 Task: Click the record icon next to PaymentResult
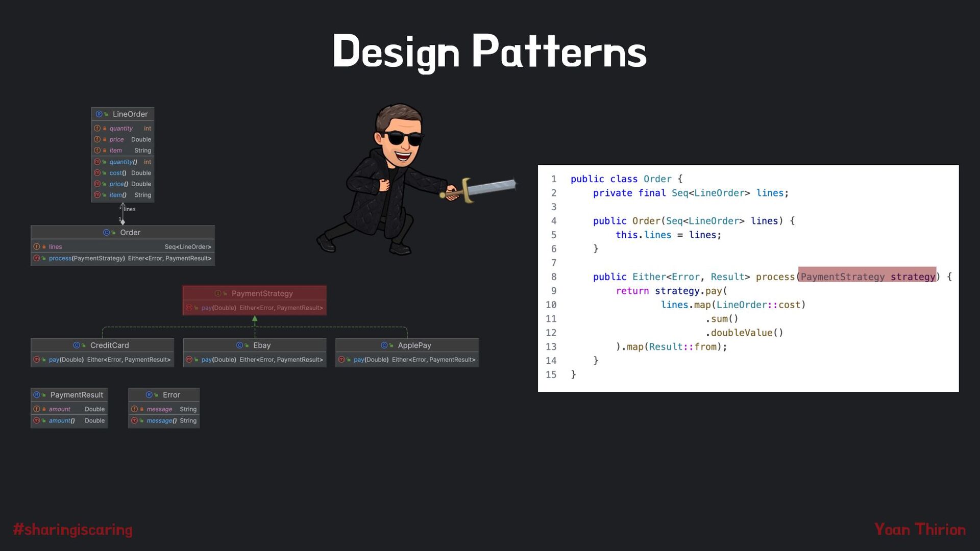[x=36, y=395]
